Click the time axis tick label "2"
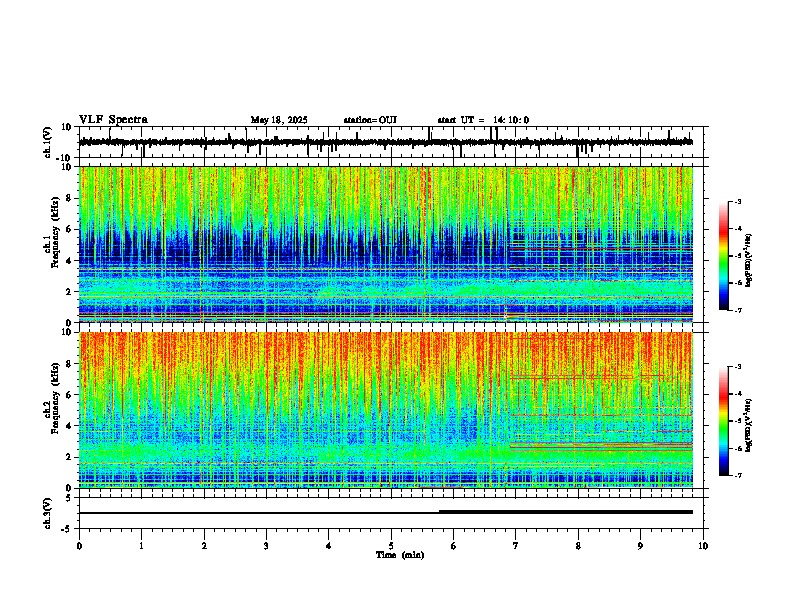Image resolution: width=792 pixels, height=612 pixels. pyautogui.click(x=204, y=546)
